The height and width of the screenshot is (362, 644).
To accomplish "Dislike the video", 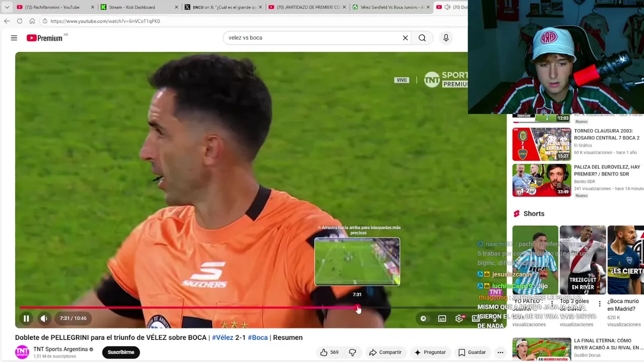I will pyautogui.click(x=353, y=352).
